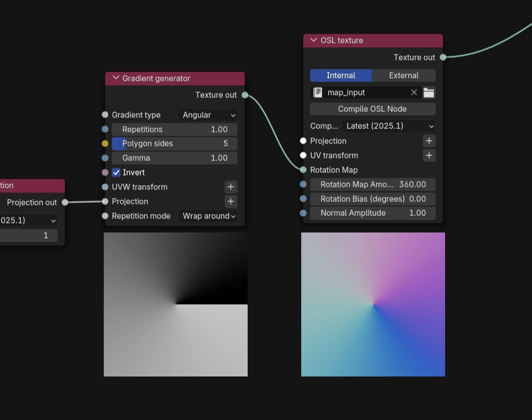Image resolution: width=532 pixels, height=420 pixels.
Task: Click the grayscale gradient preview thumbnail
Action: (175, 303)
